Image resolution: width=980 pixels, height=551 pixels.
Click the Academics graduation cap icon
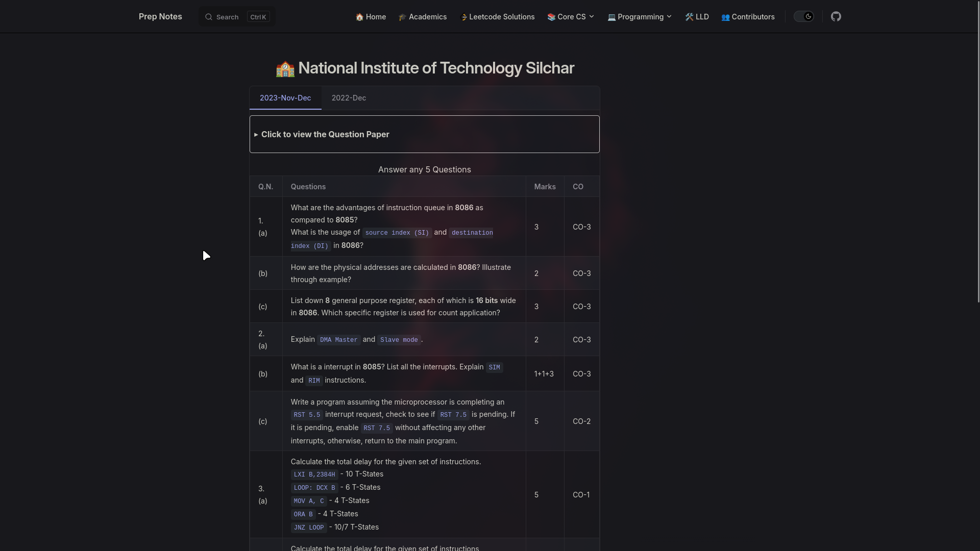point(403,17)
